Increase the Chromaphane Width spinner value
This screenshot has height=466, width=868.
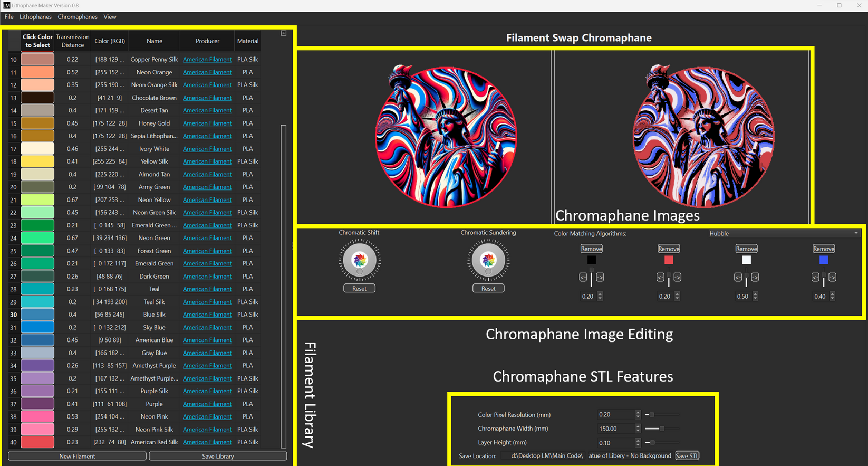[638, 426]
